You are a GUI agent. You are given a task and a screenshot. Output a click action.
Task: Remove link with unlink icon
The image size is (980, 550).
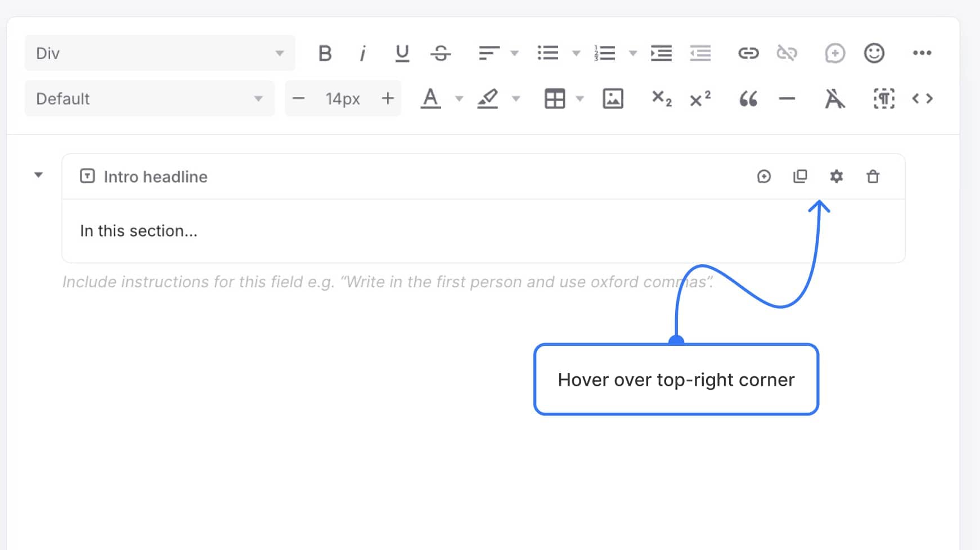click(x=787, y=53)
